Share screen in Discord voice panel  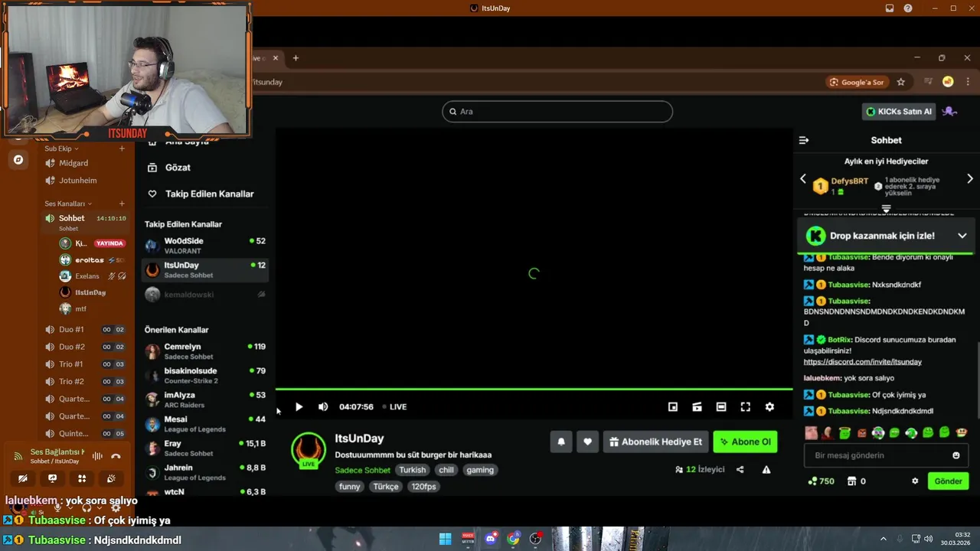pos(52,478)
